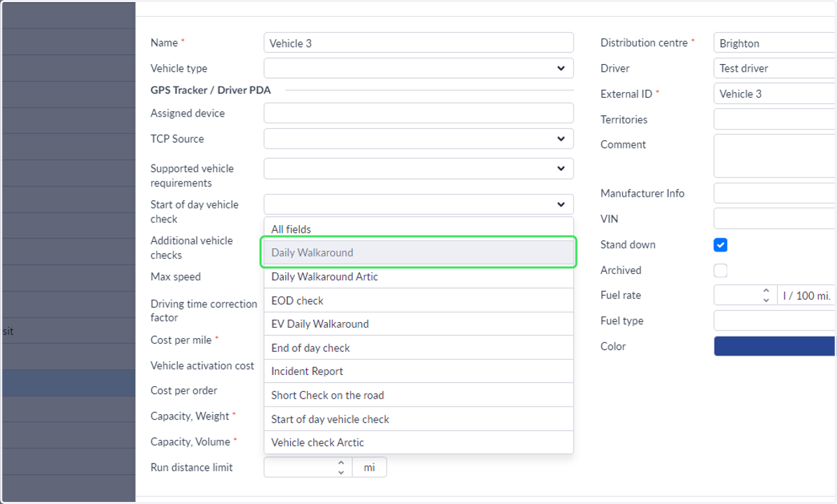The height and width of the screenshot is (504, 837).
Task: Open the Vehicle type dropdown
Action: click(418, 68)
